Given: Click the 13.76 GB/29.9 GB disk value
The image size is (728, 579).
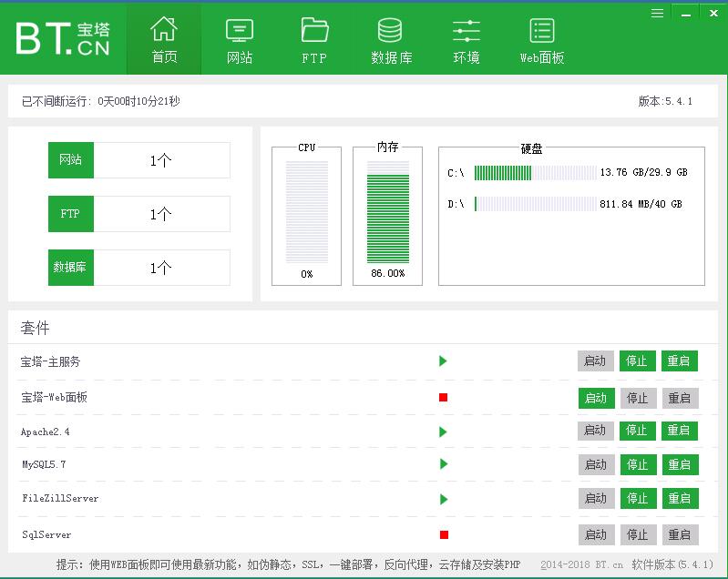Looking at the screenshot, I should point(643,173).
